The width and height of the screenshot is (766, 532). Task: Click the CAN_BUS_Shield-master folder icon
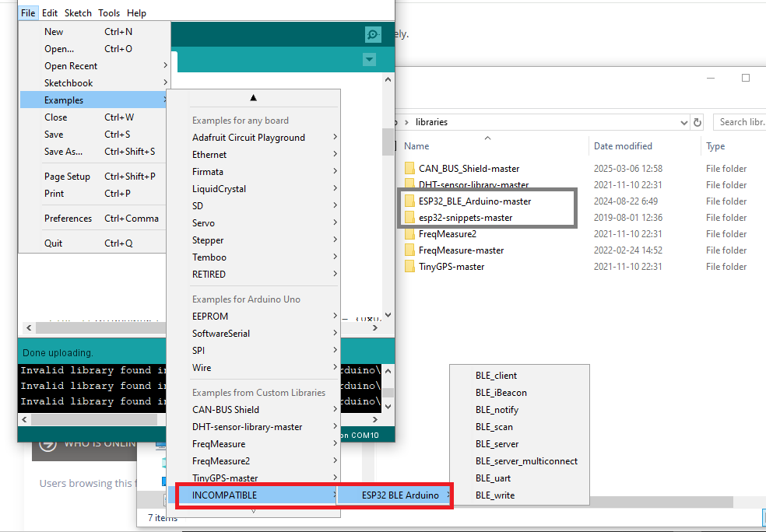[409, 168]
